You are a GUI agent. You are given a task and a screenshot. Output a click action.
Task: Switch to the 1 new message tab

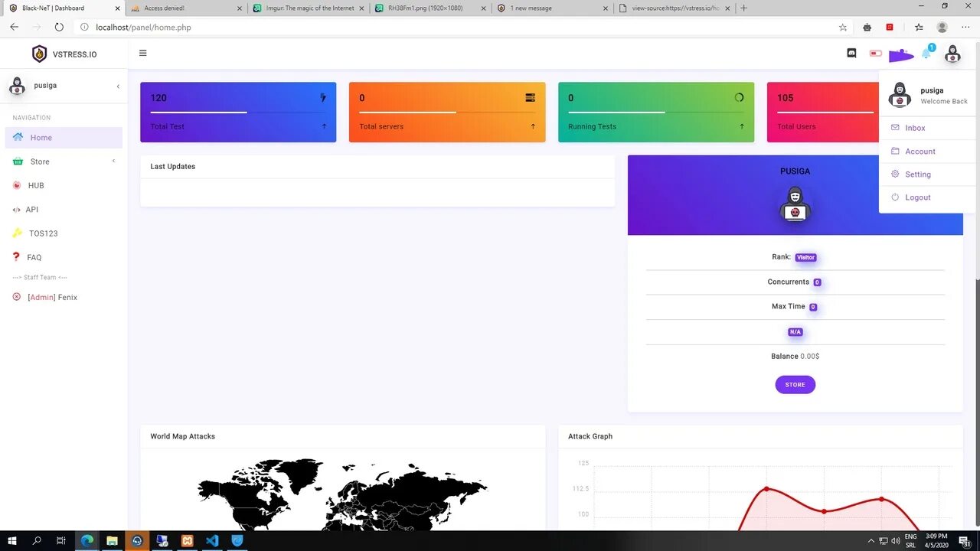552,8
